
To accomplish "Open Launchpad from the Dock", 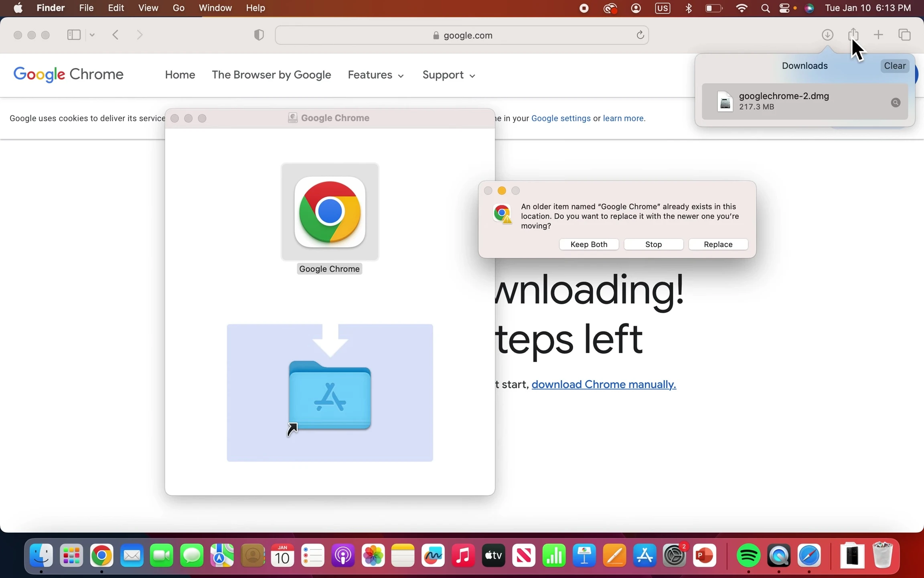I will (71, 556).
